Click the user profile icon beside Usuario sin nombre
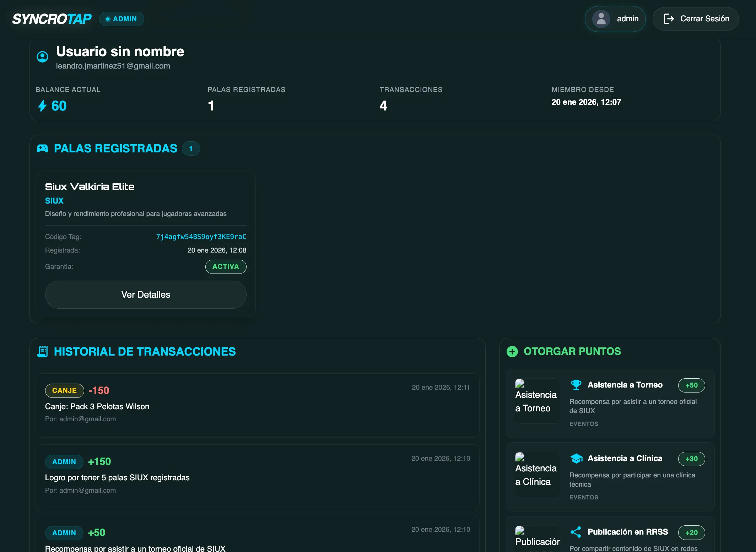Image resolution: width=756 pixels, height=552 pixels. click(42, 57)
